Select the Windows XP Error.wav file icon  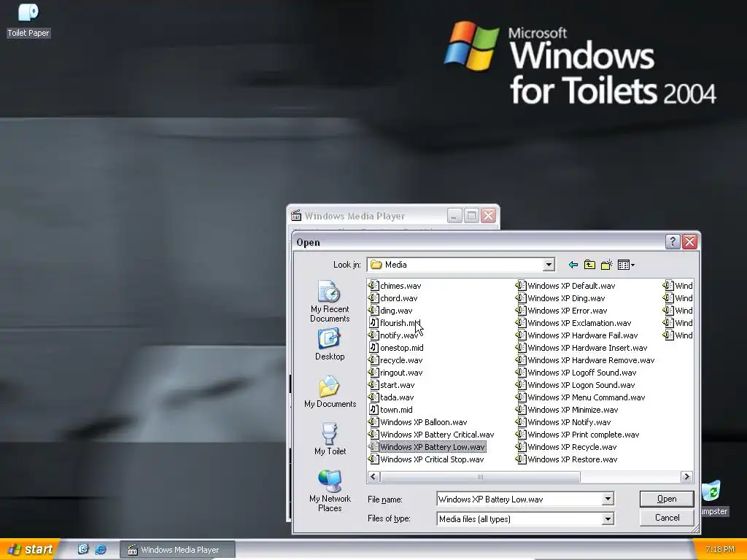tap(521, 311)
